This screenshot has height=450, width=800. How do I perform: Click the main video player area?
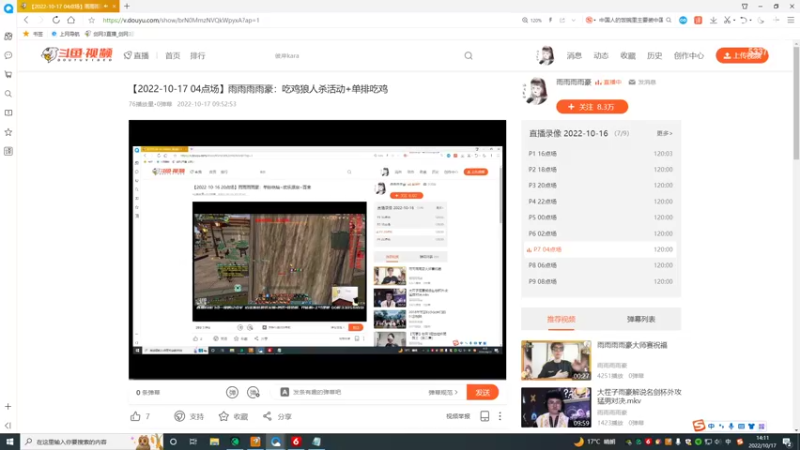click(317, 249)
